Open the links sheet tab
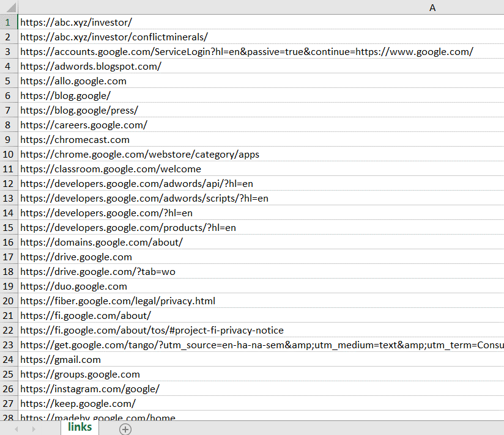 click(80, 427)
